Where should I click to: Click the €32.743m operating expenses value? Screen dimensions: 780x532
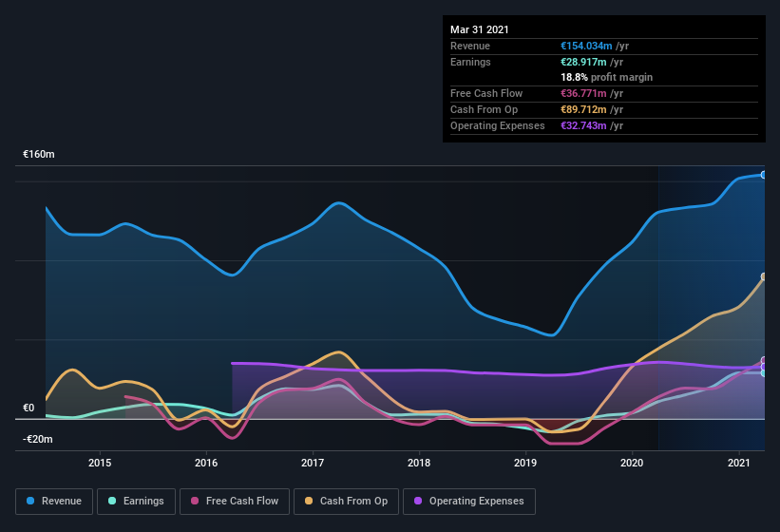[x=583, y=125]
